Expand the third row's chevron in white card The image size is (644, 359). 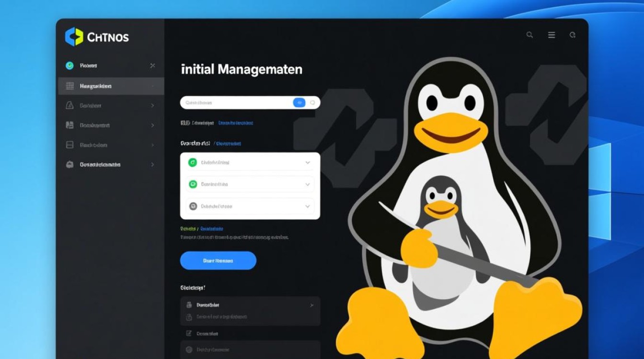(x=308, y=206)
